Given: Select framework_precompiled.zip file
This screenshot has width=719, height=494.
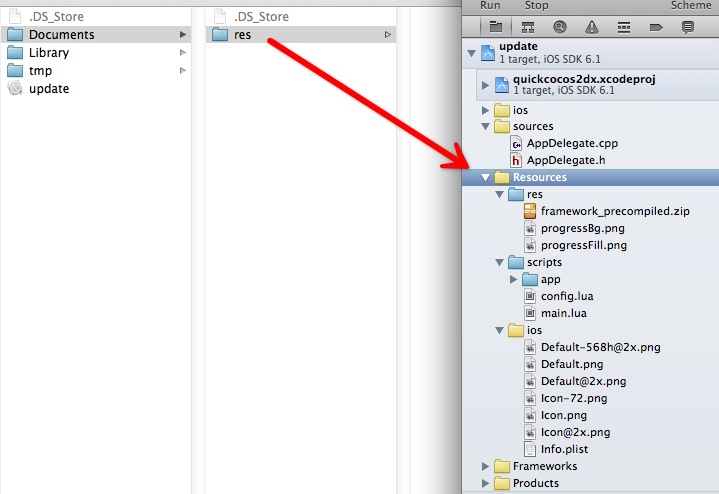Looking at the screenshot, I should tap(614, 211).
